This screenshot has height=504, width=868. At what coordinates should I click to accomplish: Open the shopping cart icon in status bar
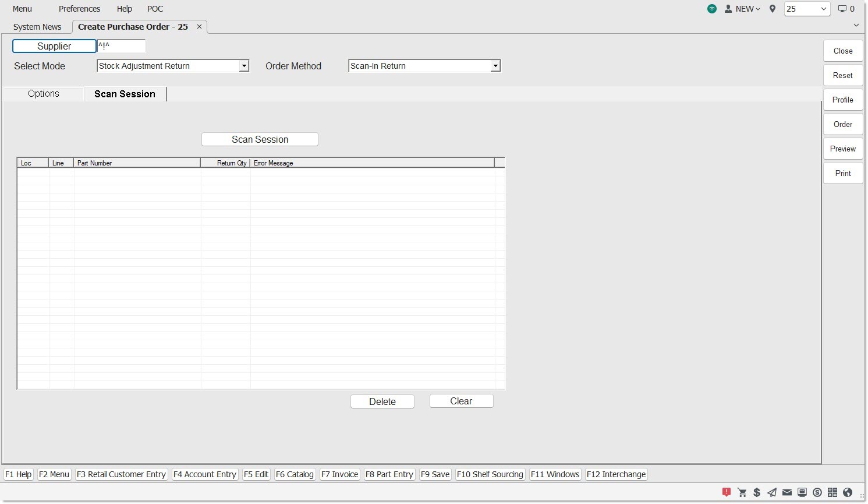pyautogui.click(x=742, y=492)
